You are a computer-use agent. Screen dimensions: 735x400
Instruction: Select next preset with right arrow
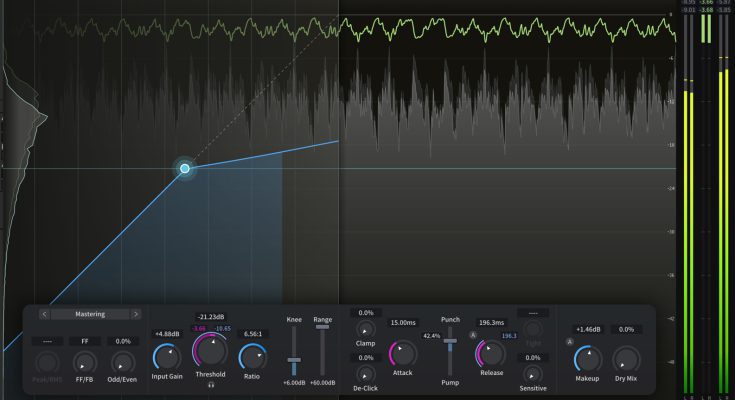pos(136,314)
